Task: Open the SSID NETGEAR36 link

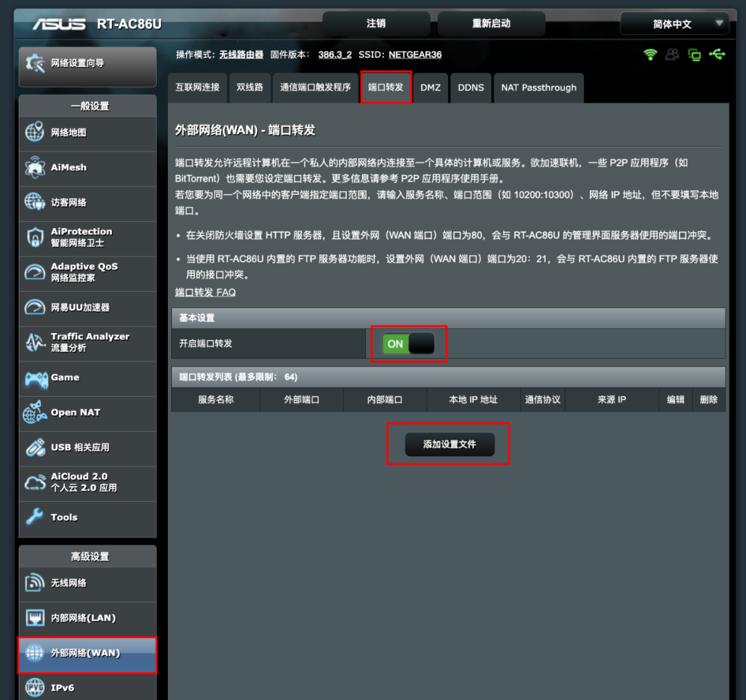Action: coord(415,55)
